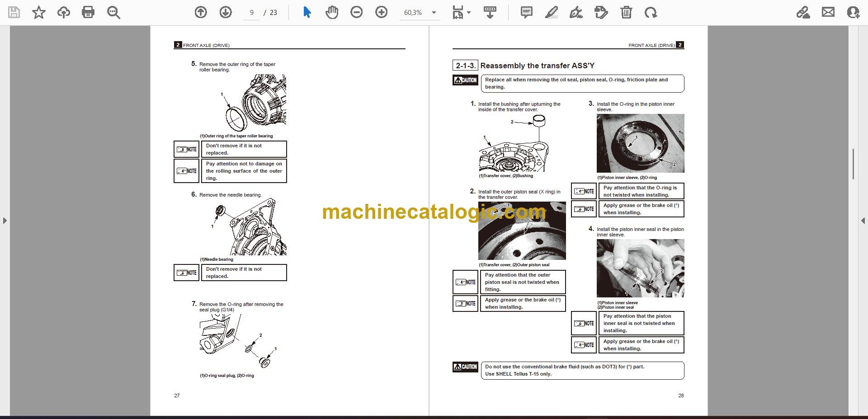Upload file to cloud icon
The image size is (868, 419).
[64, 12]
